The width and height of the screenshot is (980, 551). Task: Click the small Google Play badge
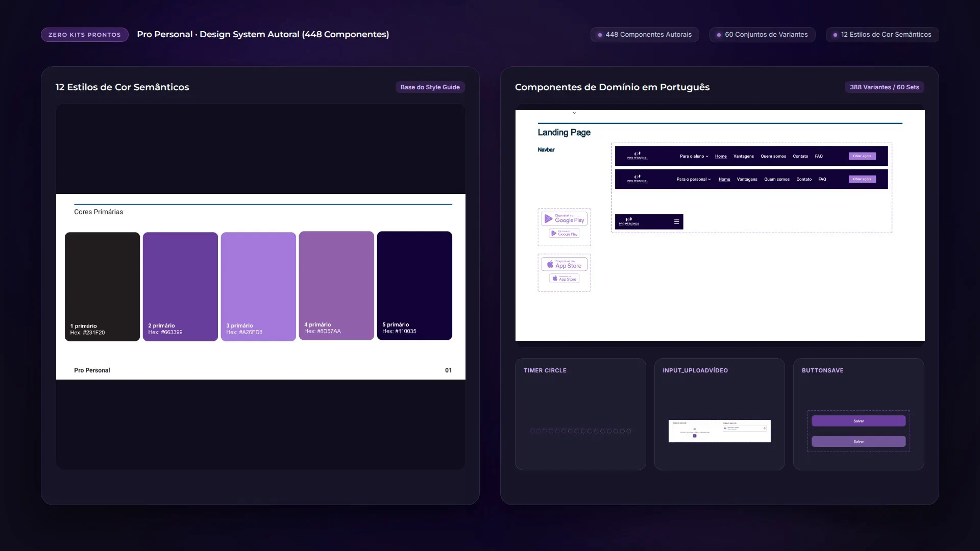(x=565, y=233)
